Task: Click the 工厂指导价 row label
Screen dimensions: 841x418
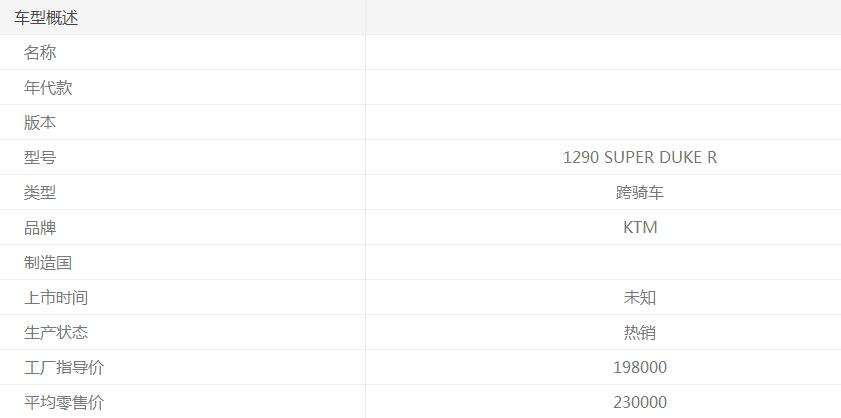Action: click(64, 368)
